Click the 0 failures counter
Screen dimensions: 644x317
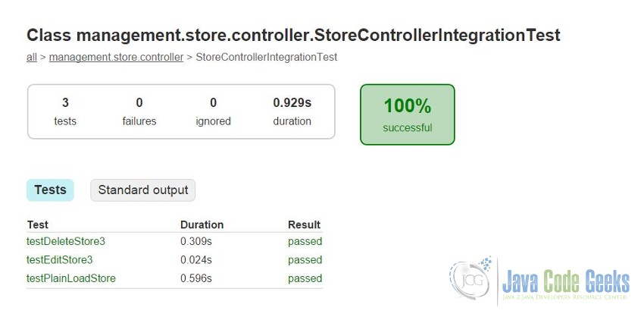(x=139, y=111)
